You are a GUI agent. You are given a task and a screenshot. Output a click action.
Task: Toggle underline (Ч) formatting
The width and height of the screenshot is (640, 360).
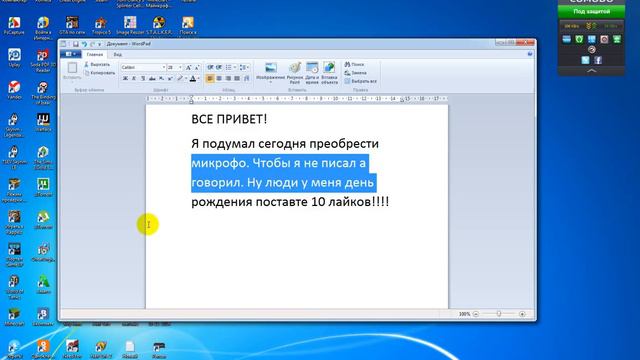(x=143, y=78)
